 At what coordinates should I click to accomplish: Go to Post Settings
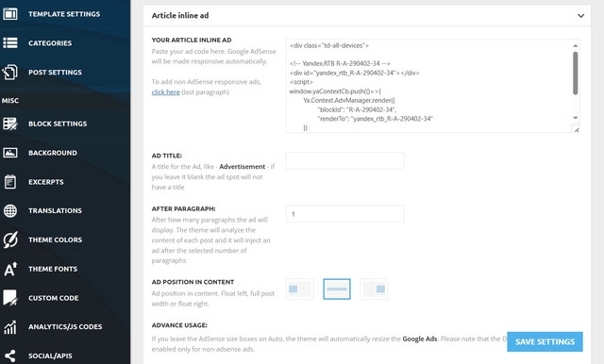click(x=55, y=73)
